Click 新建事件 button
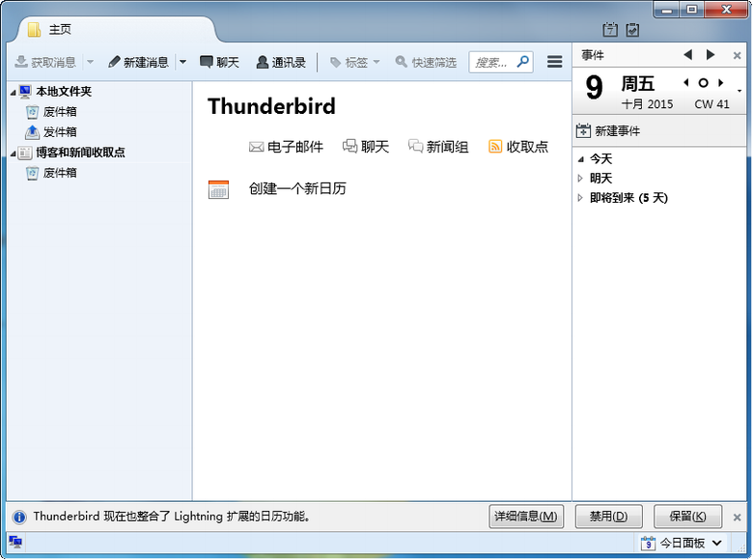 [608, 130]
